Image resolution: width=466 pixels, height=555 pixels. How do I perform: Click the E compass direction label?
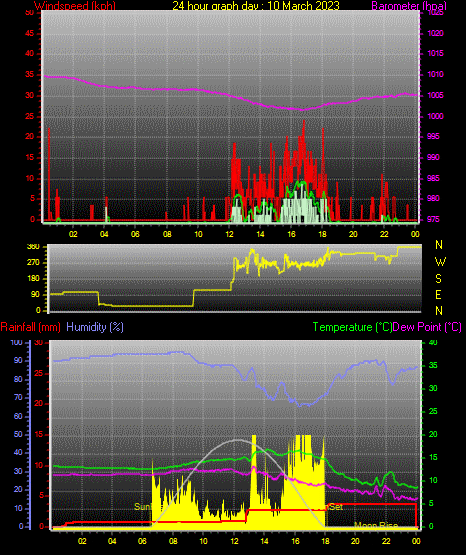coord(438,294)
